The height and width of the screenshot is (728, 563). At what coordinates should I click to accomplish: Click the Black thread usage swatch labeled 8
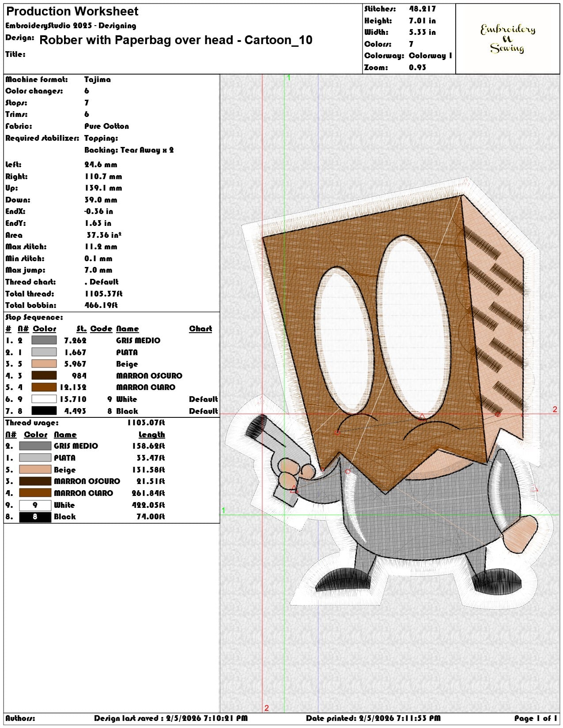pos(35,517)
